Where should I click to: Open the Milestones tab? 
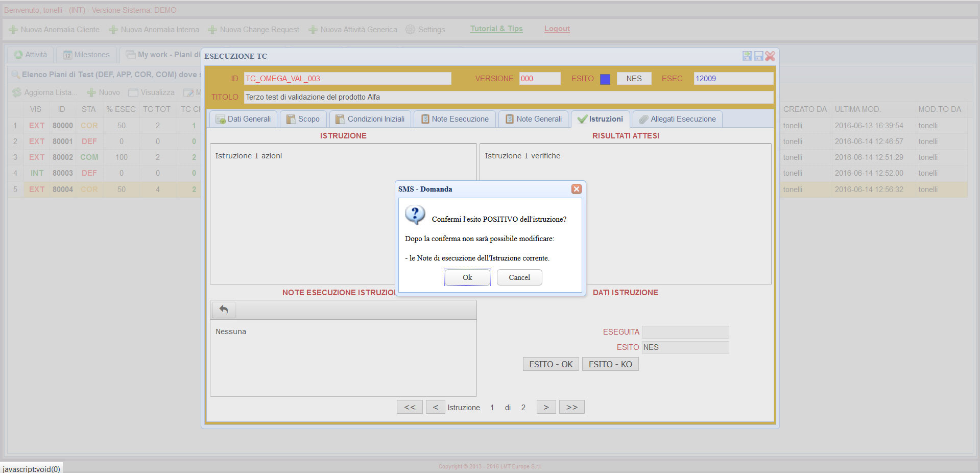(86, 55)
